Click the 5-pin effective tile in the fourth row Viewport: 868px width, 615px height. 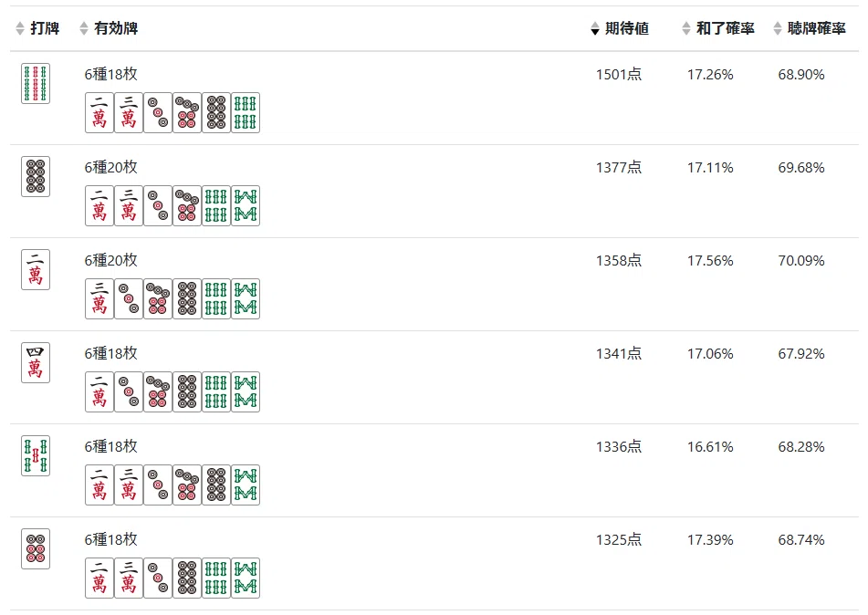(x=158, y=392)
